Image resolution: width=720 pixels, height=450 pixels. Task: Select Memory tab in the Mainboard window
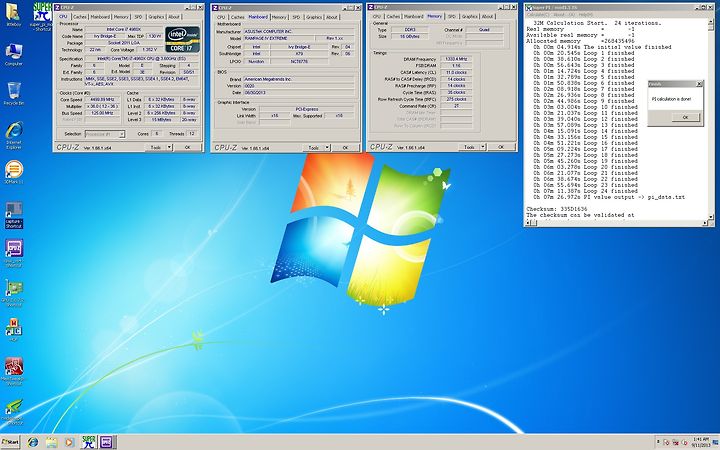[x=279, y=17]
